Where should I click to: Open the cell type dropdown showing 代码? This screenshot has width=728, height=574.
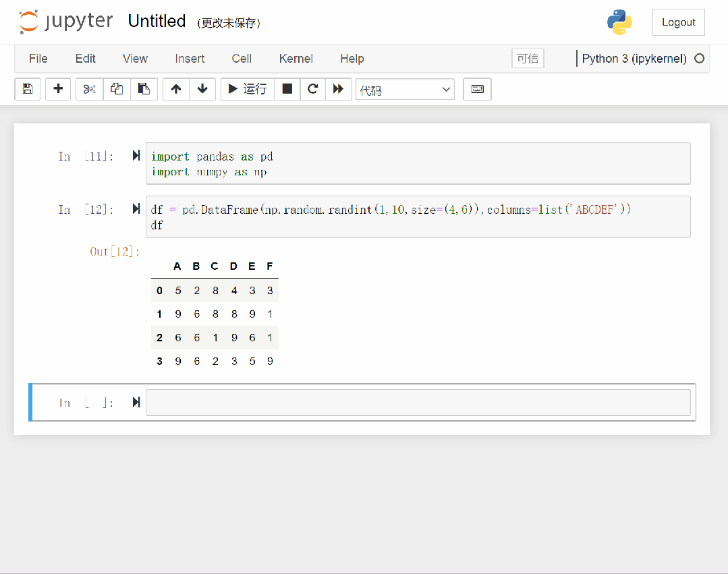405,88
